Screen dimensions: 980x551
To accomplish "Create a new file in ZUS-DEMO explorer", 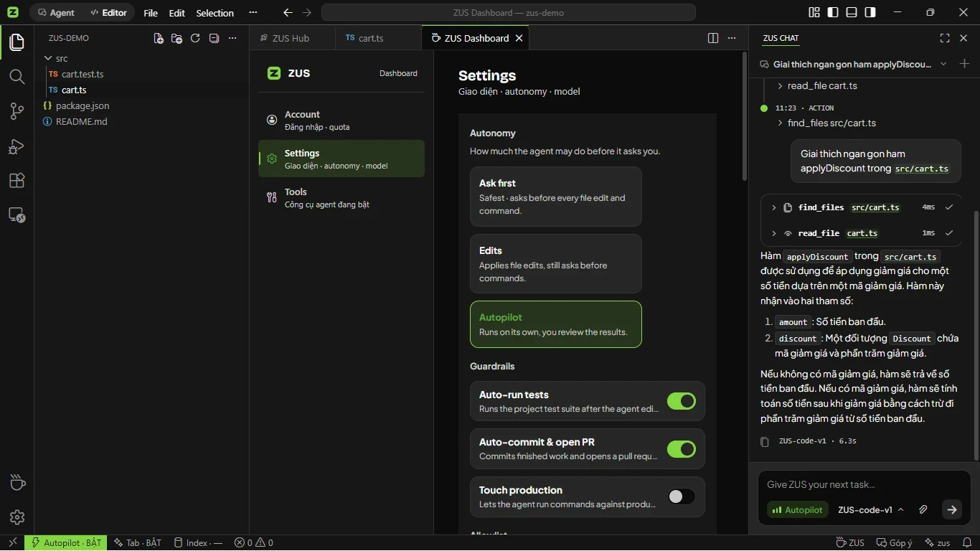I will click(x=159, y=38).
